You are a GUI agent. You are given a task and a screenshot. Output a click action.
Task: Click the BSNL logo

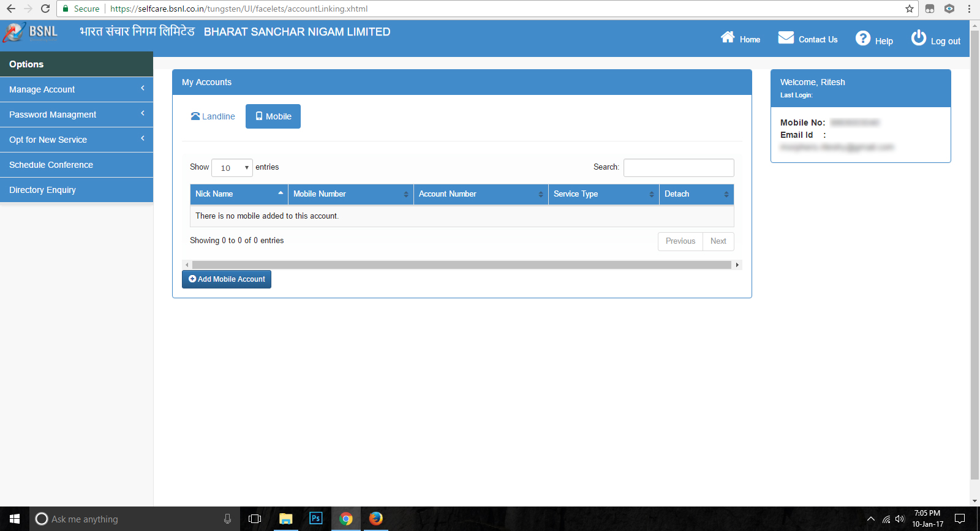[31, 32]
